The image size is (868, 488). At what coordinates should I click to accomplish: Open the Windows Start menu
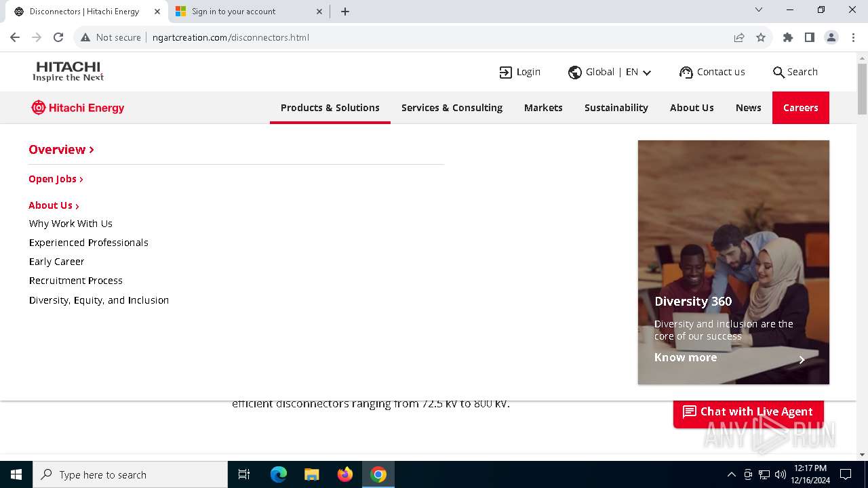16,474
